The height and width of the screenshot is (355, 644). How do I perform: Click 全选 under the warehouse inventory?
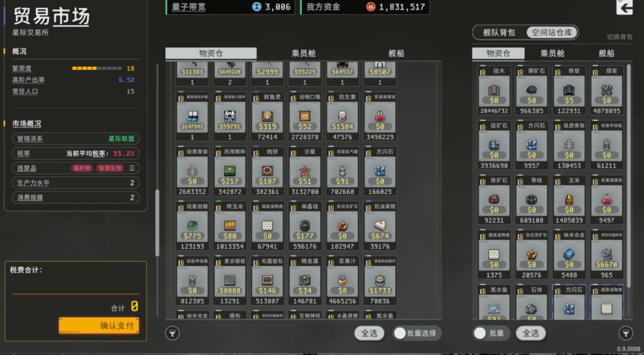point(531,334)
